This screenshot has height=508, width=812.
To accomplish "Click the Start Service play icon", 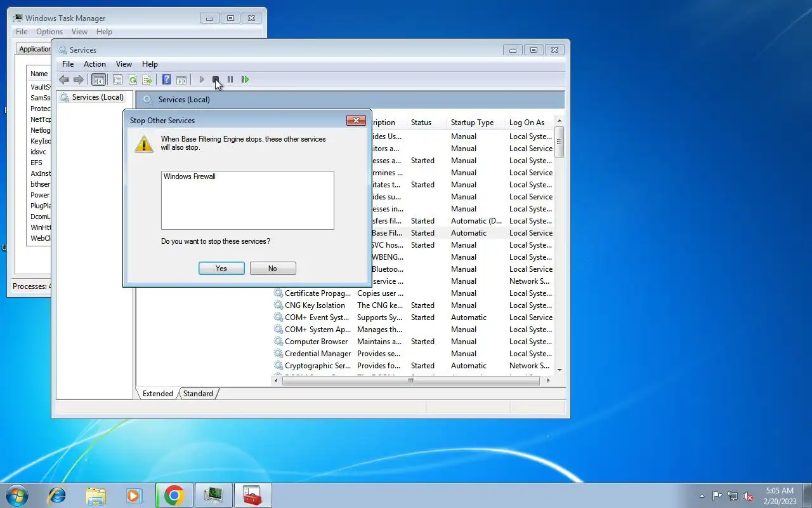I will [202, 79].
